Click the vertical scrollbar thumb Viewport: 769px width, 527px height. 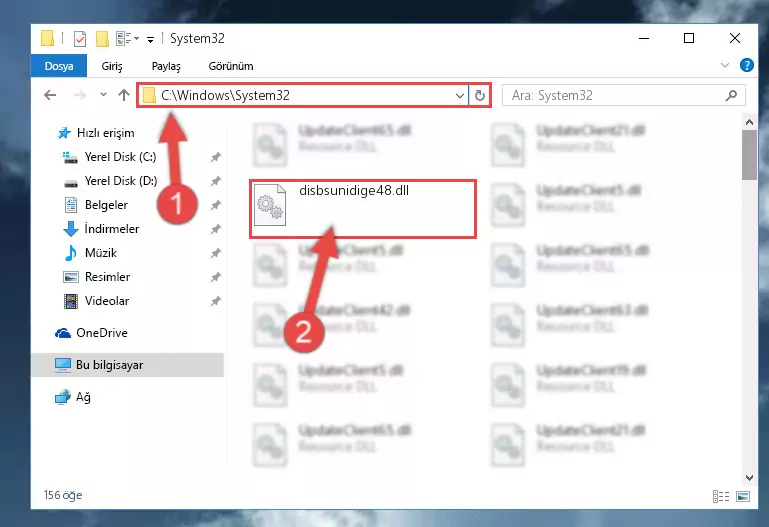(749, 155)
